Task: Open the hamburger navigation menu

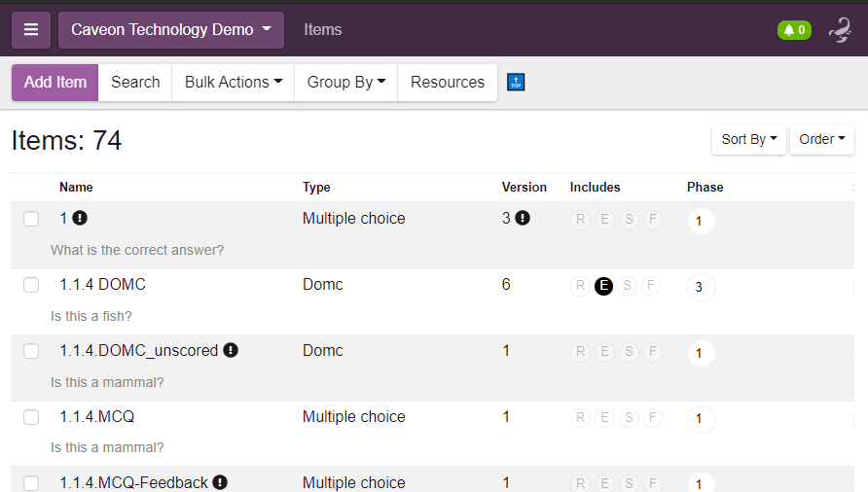Action: click(x=31, y=30)
